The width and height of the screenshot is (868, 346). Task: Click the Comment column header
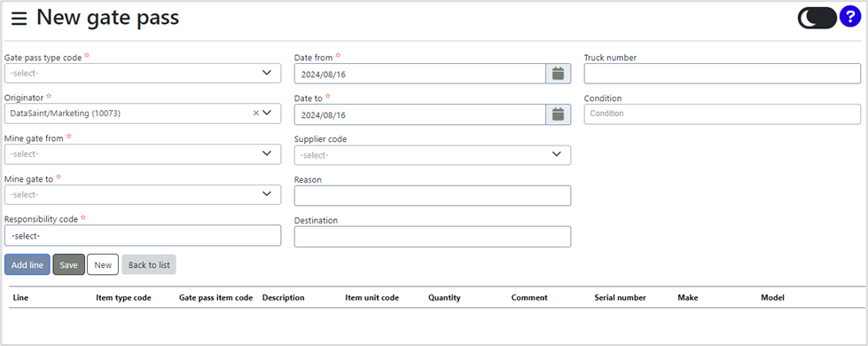coord(529,297)
